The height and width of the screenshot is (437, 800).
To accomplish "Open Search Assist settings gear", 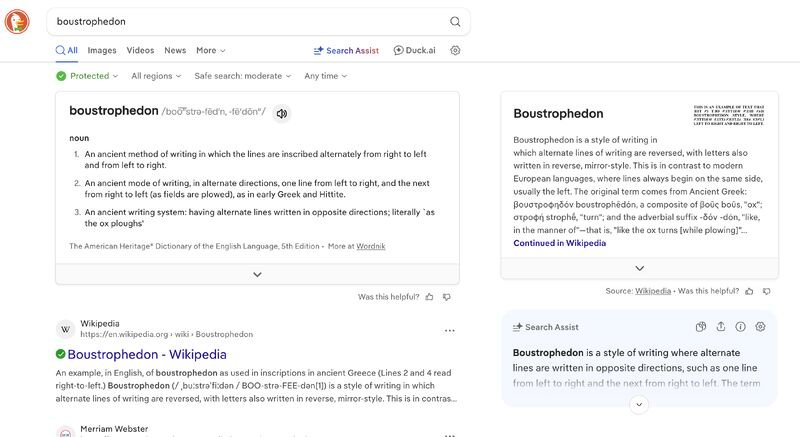I will pyautogui.click(x=760, y=327).
